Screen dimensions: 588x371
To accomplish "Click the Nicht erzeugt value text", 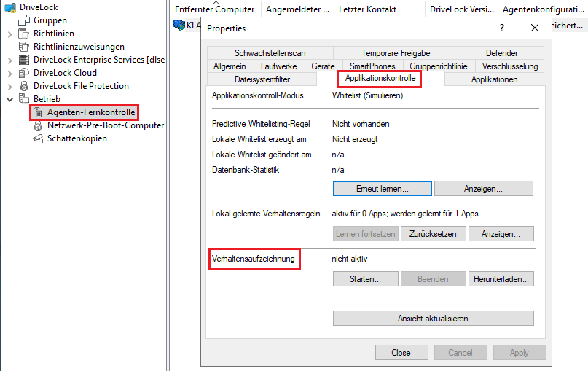I will pyautogui.click(x=355, y=139).
